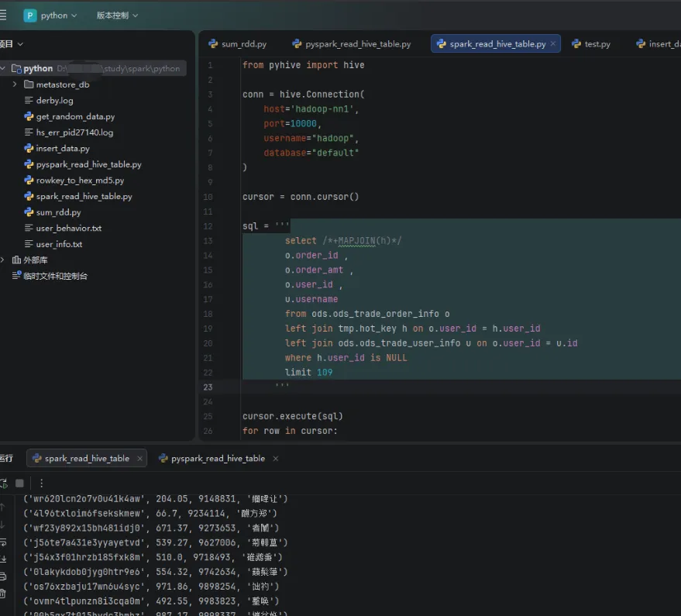Collapse the python root project folder
The height and width of the screenshot is (616, 681).
(x=3, y=68)
